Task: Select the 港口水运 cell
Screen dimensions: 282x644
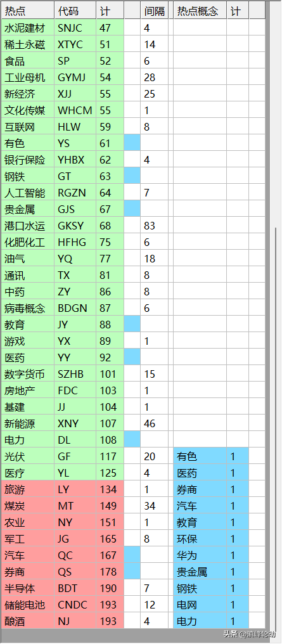Action: pos(29,226)
